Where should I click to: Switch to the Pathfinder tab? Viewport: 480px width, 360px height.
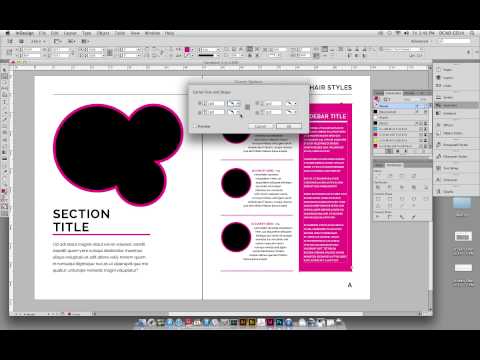(394, 165)
